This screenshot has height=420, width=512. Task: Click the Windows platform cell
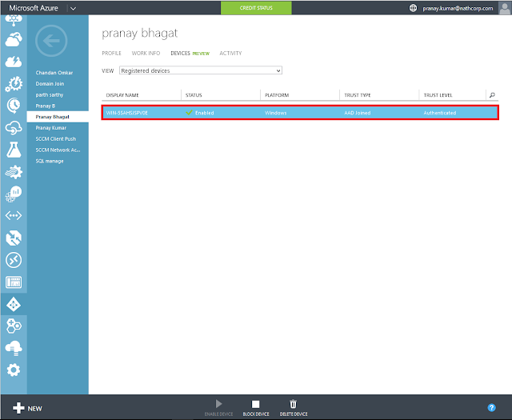point(275,113)
